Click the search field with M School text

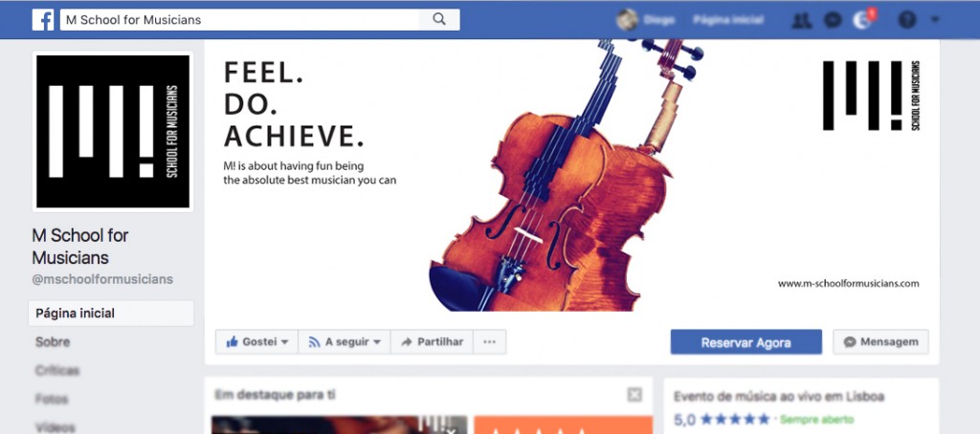point(239,19)
